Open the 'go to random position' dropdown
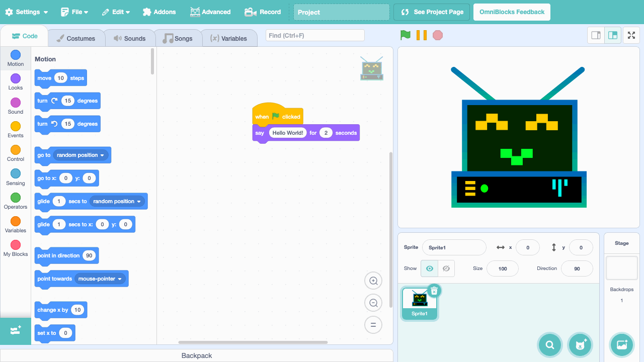This screenshot has height=362, width=644. click(x=82, y=155)
